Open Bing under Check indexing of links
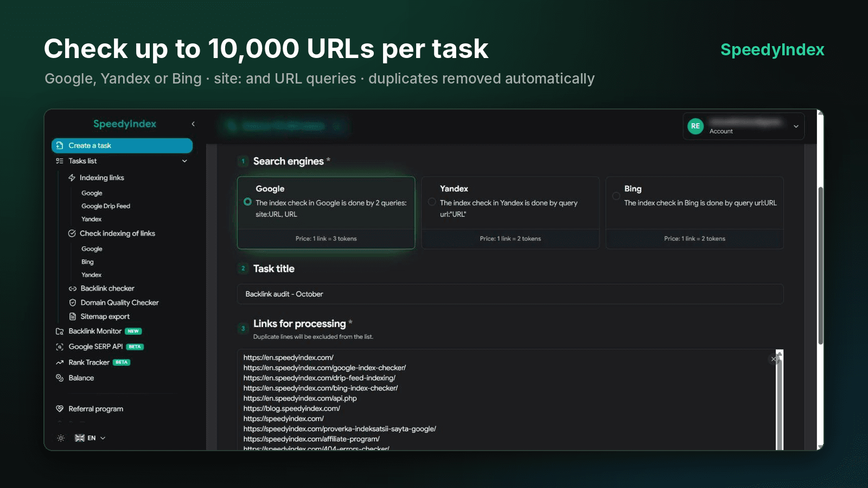868x488 pixels. [x=87, y=262]
